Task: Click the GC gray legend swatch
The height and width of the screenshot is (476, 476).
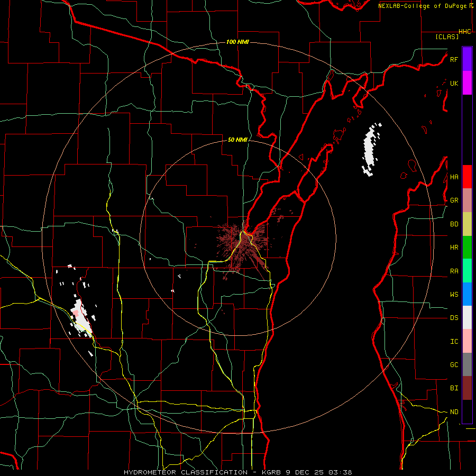Action: point(467,364)
